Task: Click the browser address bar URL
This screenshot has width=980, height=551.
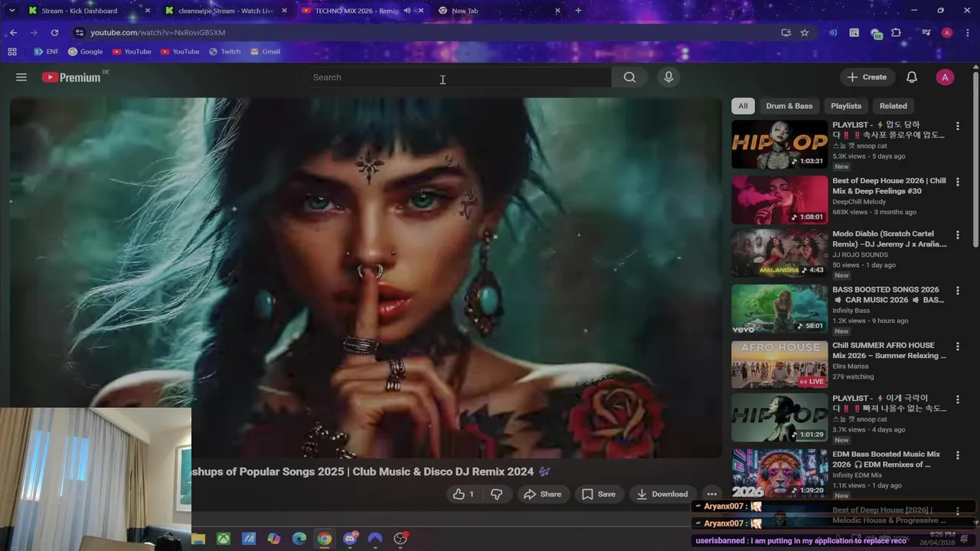Action: click(158, 33)
